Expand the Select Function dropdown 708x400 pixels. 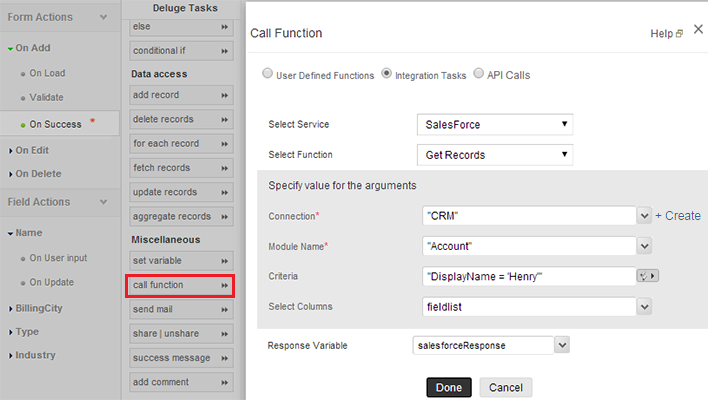click(x=495, y=155)
